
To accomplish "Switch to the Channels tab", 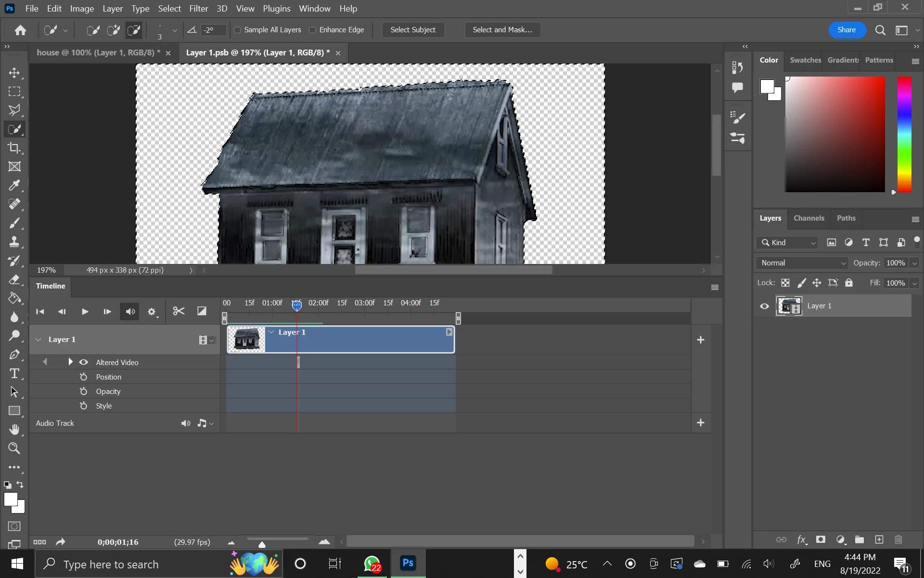I will [808, 218].
